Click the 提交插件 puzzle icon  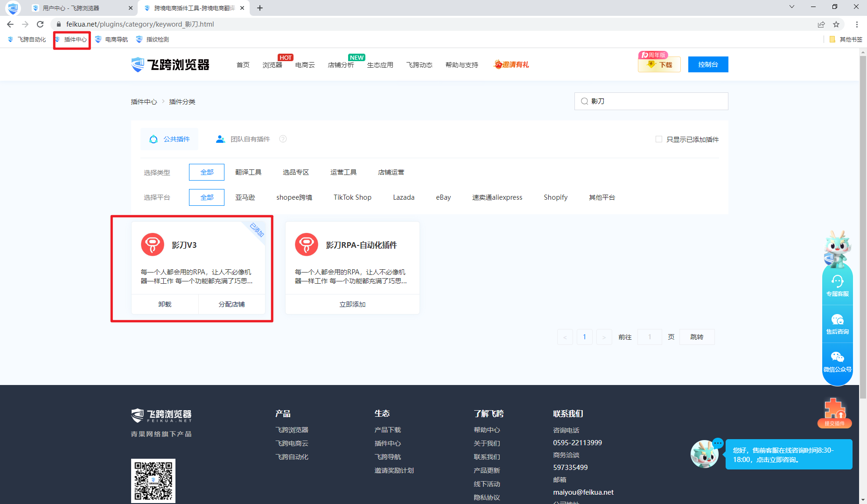tap(834, 411)
